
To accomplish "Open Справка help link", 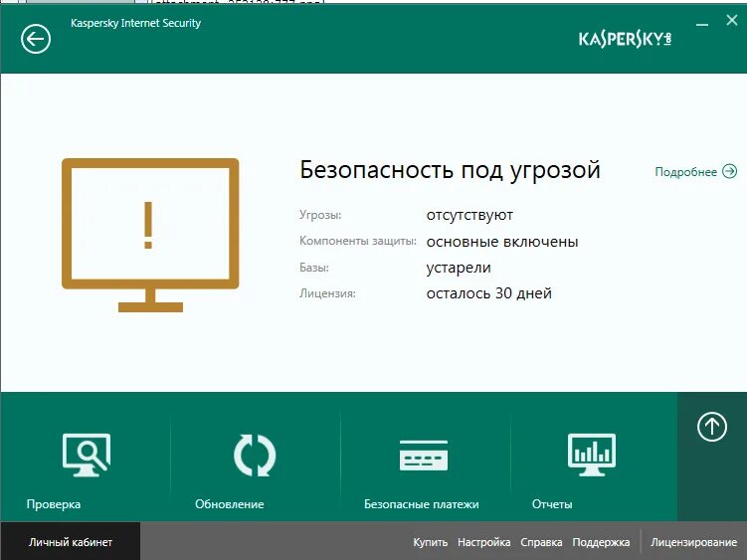I will (x=541, y=542).
